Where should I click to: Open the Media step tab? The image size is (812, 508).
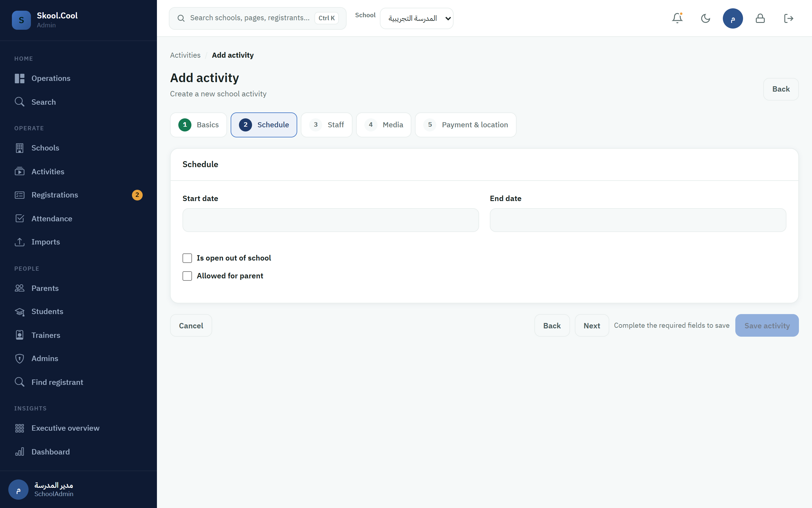coord(383,125)
